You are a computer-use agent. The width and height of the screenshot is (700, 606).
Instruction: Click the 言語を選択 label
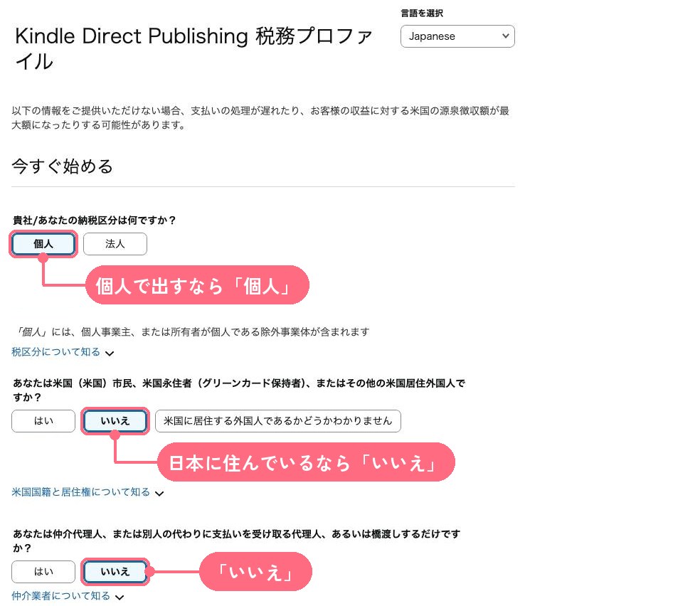(x=422, y=14)
